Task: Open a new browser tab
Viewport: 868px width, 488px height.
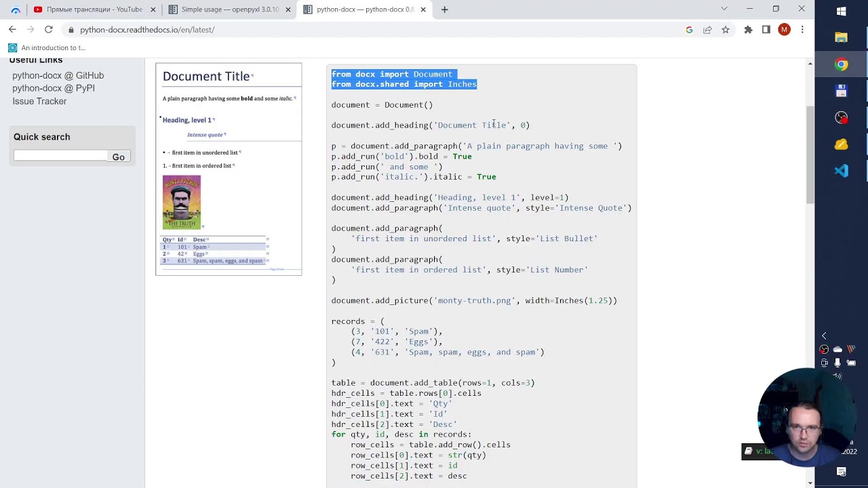Action: (445, 9)
